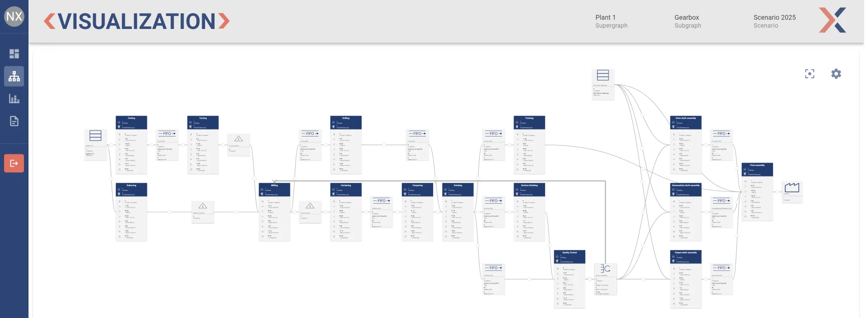This screenshot has width=868, height=318.
Task: Open the Gearbox Subgraph selector
Action: (x=687, y=21)
